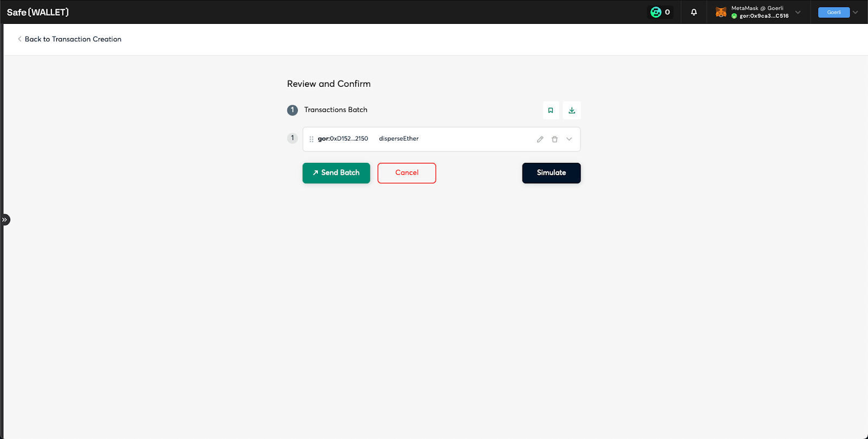868x439 pixels.
Task: Click the Review and Confirm title
Action: coord(329,84)
